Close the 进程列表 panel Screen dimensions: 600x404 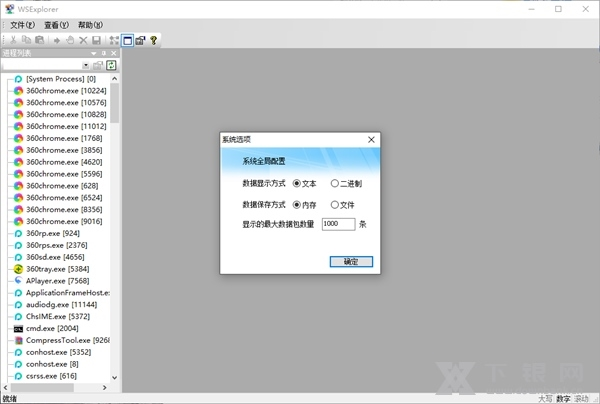114,53
